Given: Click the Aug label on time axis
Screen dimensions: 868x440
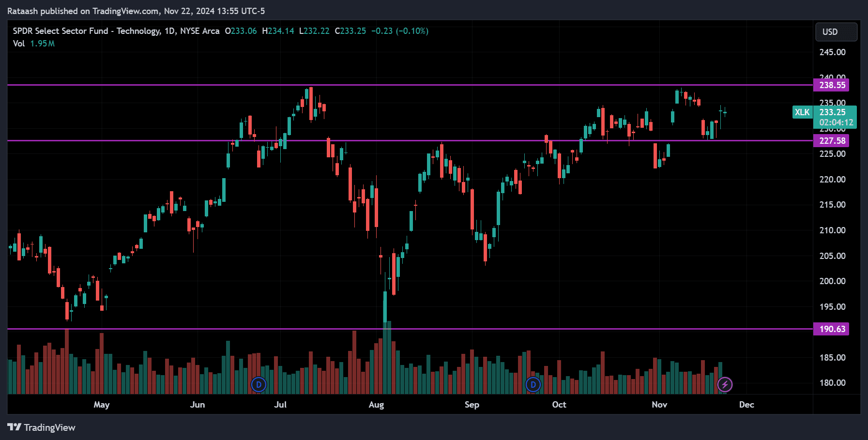Looking at the screenshot, I should [376, 405].
